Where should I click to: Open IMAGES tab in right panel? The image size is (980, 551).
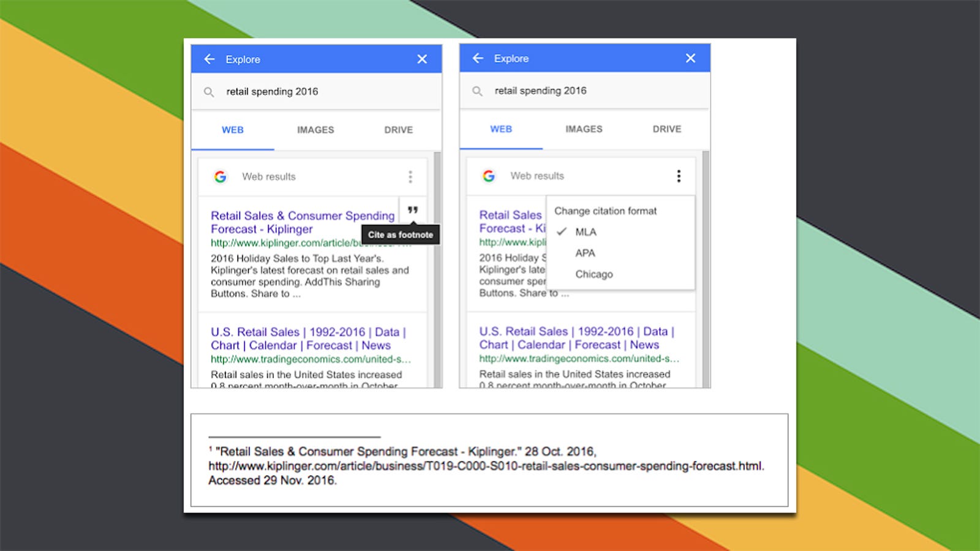point(584,129)
